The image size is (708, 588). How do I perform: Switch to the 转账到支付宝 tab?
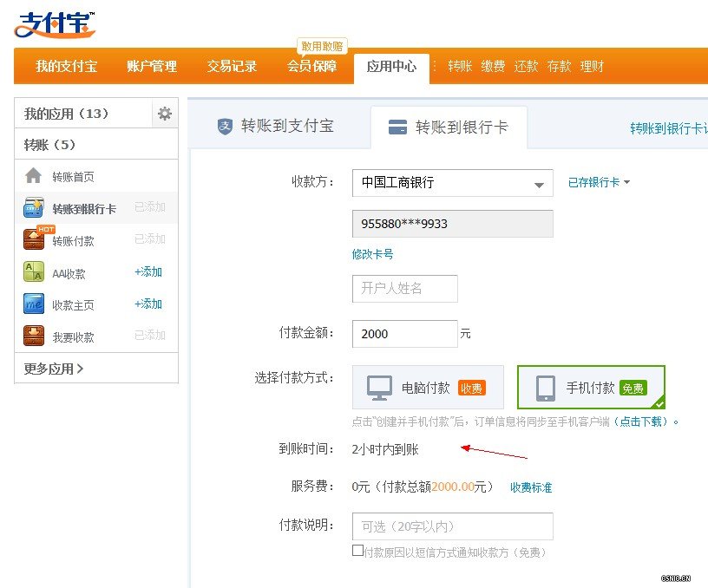coord(276,127)
